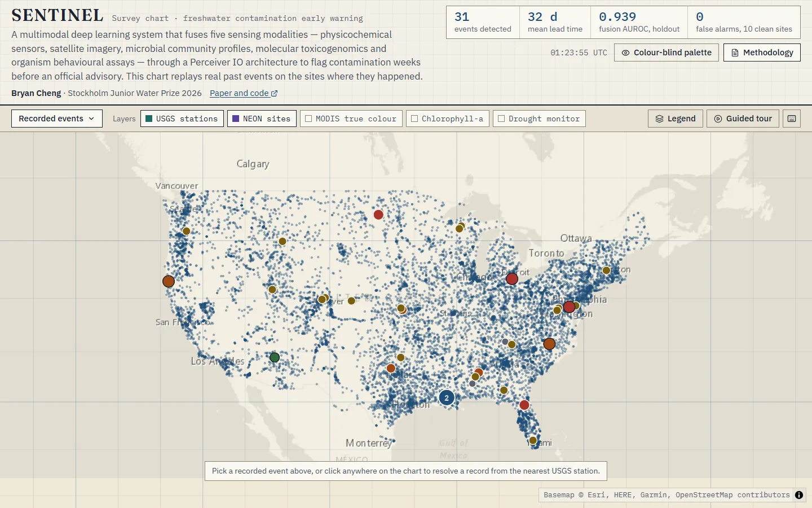Select the cluster marker labeled 2
Viewport: 812px width, 508px height.
coord(447,398)
